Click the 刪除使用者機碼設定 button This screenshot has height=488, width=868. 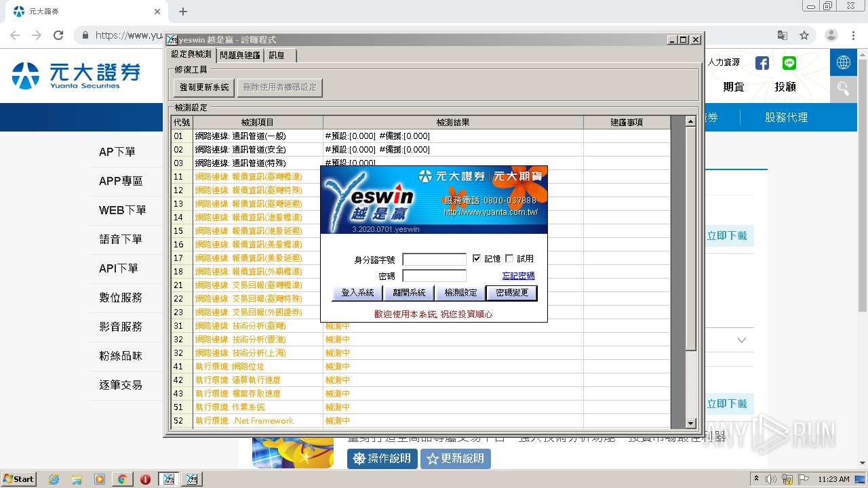click(279, 87)
